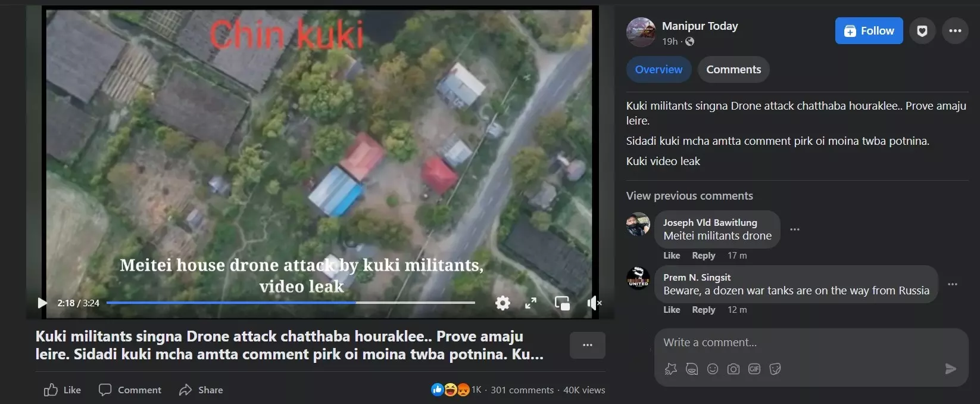
Task: Open picture-in-picture mini player
Action: pyautogui.click(x=562, y=303)
